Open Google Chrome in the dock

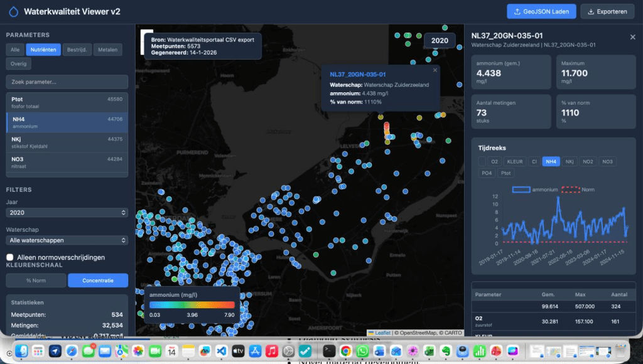(x=346, y=351)
